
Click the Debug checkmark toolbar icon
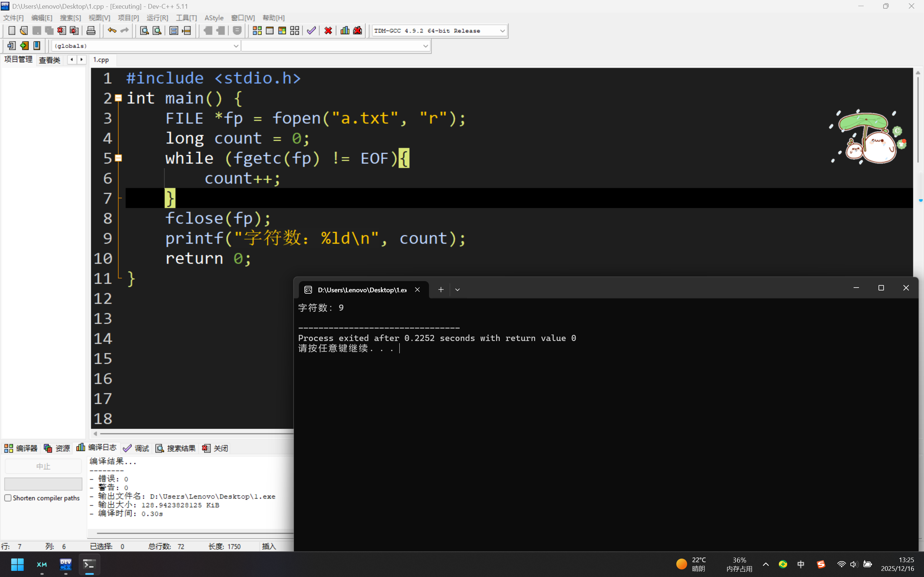(x=311, y=31)
